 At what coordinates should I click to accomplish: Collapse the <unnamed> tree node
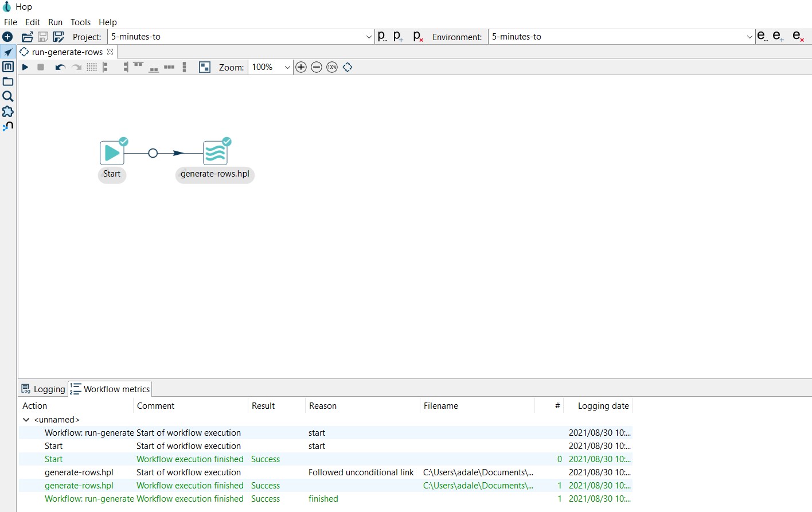point(26,420)
